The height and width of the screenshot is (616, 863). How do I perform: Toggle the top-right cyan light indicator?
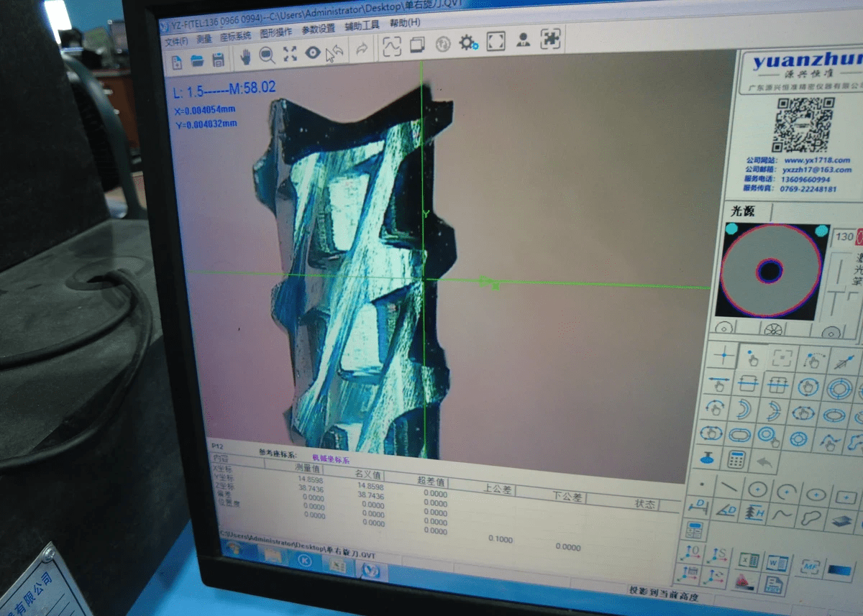pyautogui.click(x=821, y=231)
